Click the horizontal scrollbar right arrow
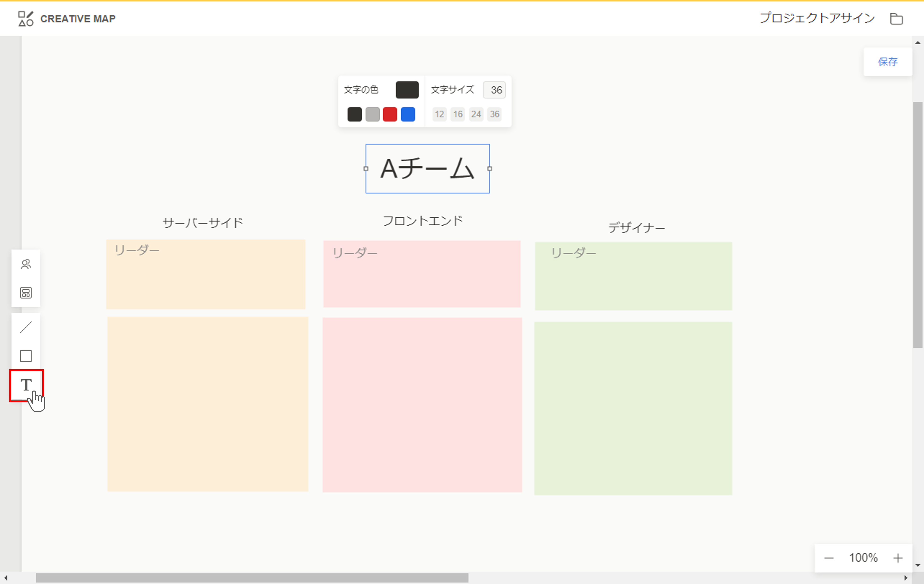 (x=906, y=578)
